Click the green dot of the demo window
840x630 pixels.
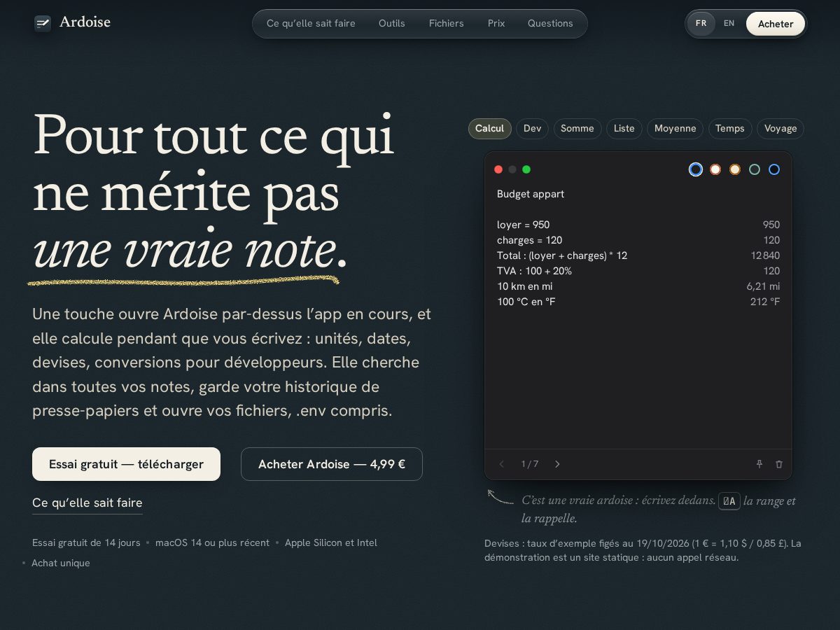[526, 169]
